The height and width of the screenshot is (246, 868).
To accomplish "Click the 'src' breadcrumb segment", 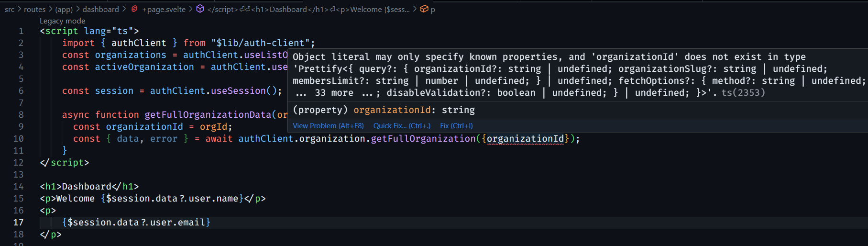I will (x=10, y=9).
